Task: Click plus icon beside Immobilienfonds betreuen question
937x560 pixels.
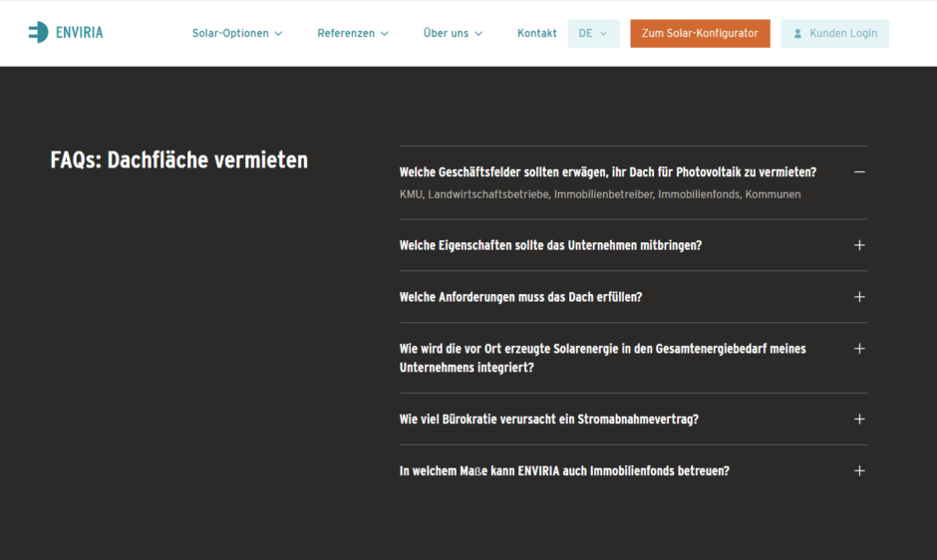Action: (x=859, y=471)
